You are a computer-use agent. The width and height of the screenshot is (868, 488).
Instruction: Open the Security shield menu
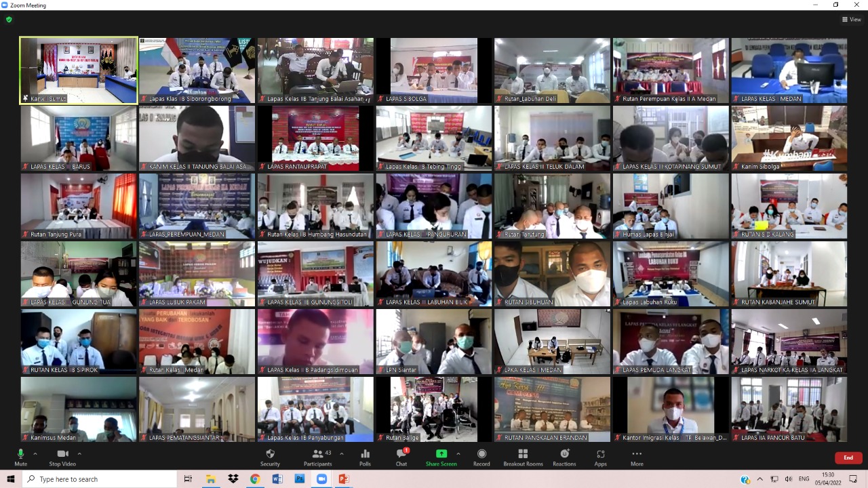[270, 456]
